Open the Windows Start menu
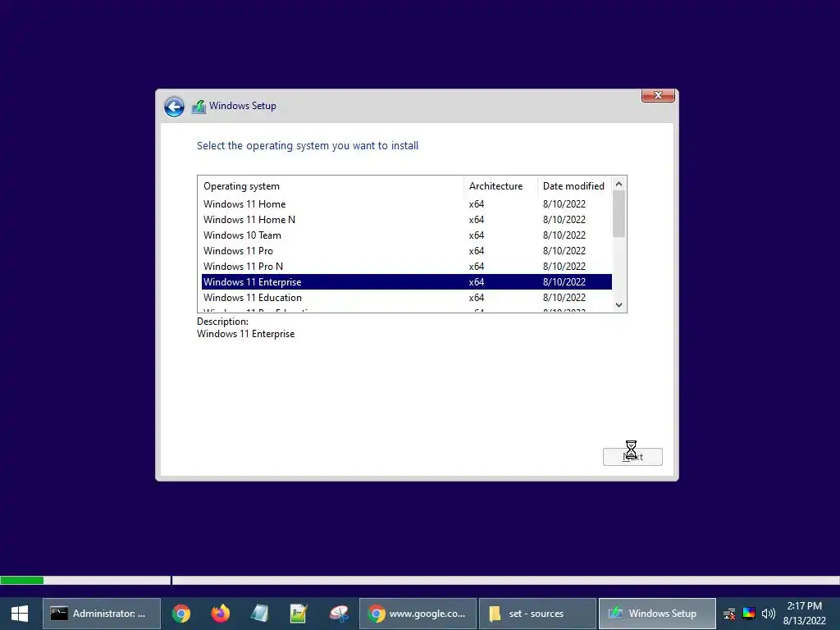The height and width of the screenshot is (630, 840). tap(20, 614)
